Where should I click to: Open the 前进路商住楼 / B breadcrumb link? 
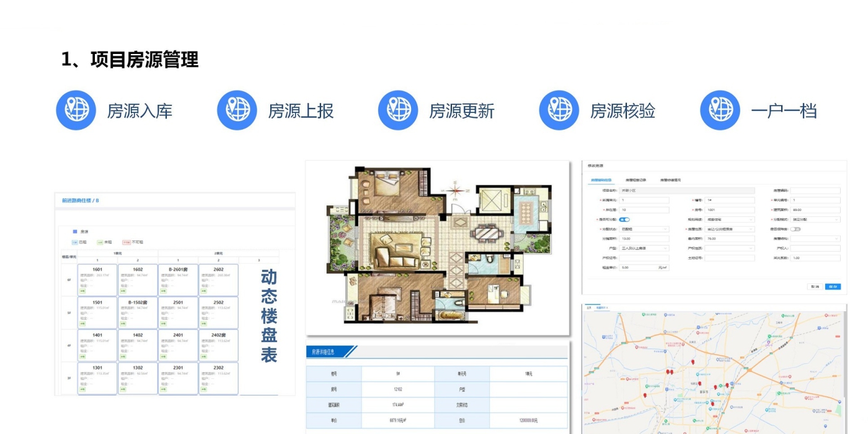pos(81,200)
